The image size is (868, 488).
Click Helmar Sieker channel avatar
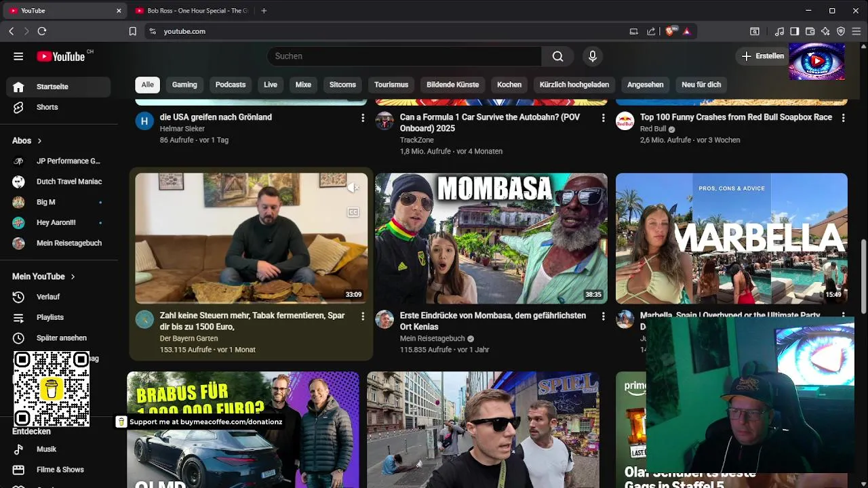[x=144, y=121]
